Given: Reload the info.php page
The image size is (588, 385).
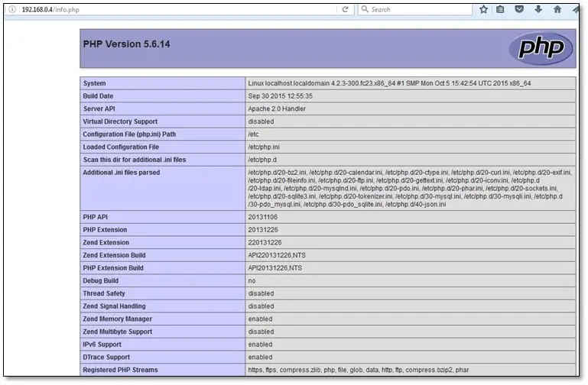Looking at the screenshot, I should click(345, 9).
